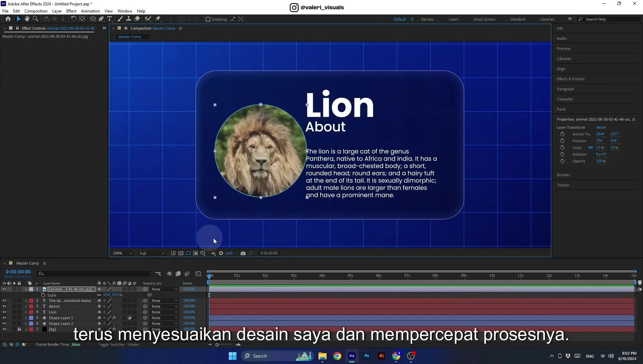Open After Effects from the taskbar
Image resolution: width=643 pixels, height=364 pixels.
coord(352,356)
